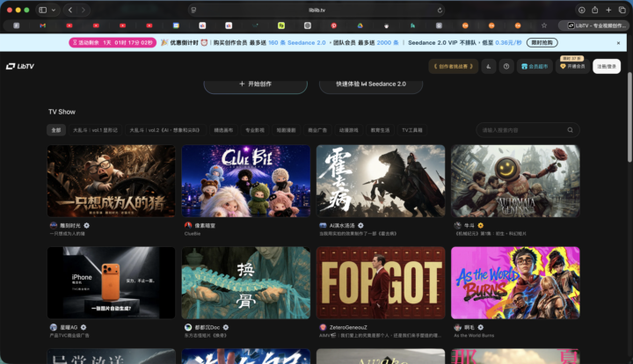Click the 160 条 Seedance 2.0 link
This screenshot has height=364, width=633.
click(x=297, y=43)
